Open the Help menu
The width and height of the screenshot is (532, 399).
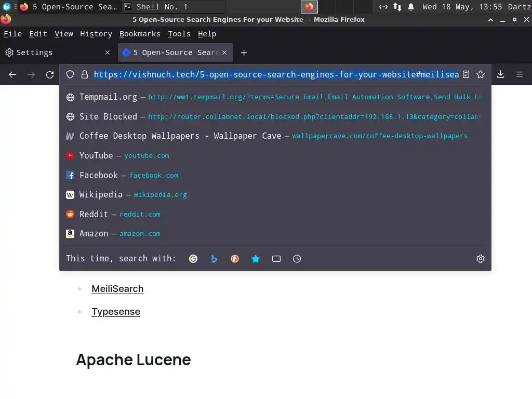click(207, 34)
